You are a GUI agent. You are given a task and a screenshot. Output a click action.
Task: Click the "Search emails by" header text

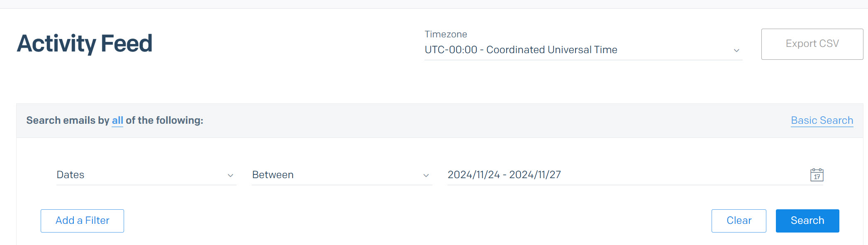68,120
